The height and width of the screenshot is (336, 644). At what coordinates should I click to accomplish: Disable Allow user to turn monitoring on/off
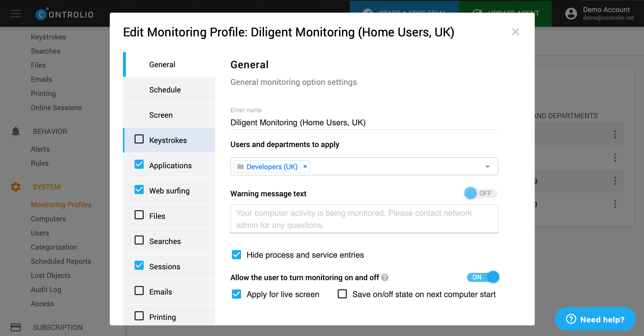[x=482, y=277]
